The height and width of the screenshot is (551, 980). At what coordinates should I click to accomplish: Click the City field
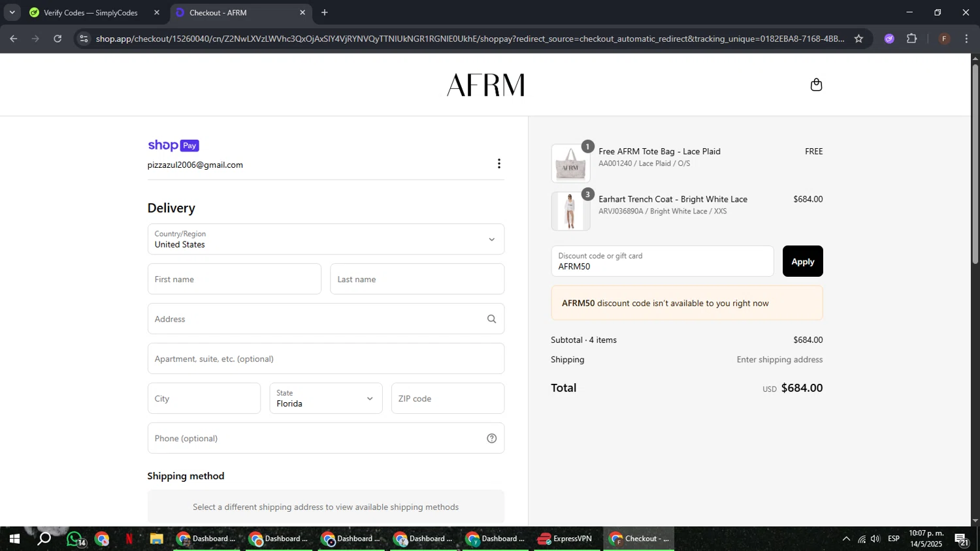204,398
